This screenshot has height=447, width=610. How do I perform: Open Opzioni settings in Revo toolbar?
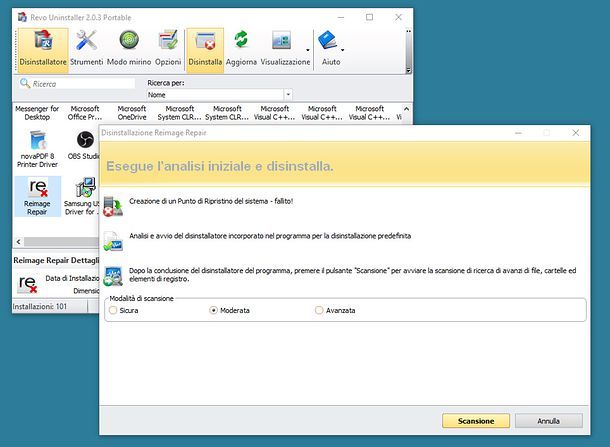pyautogui.click(x=168, y=50)
